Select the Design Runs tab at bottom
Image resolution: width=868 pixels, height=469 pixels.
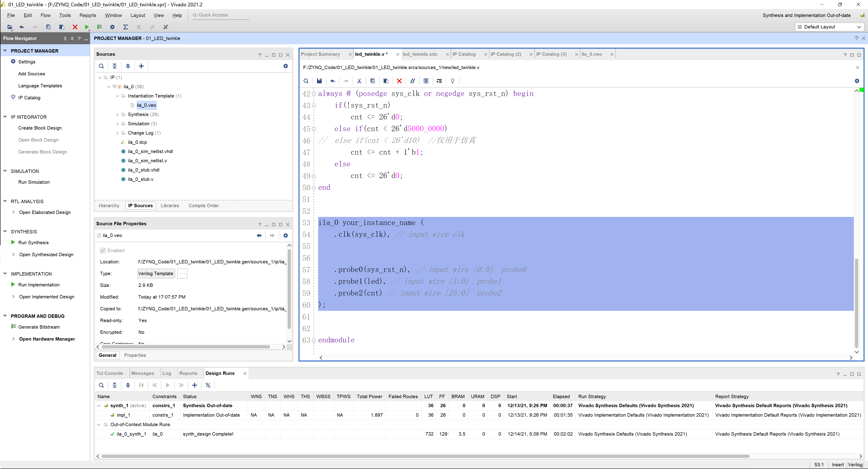tap(220, 373)
